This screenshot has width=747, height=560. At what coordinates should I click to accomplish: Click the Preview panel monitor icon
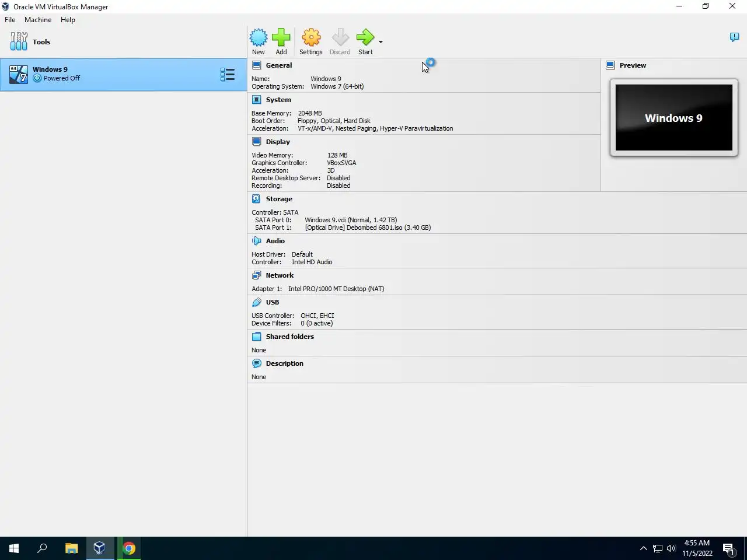point(610,65)
